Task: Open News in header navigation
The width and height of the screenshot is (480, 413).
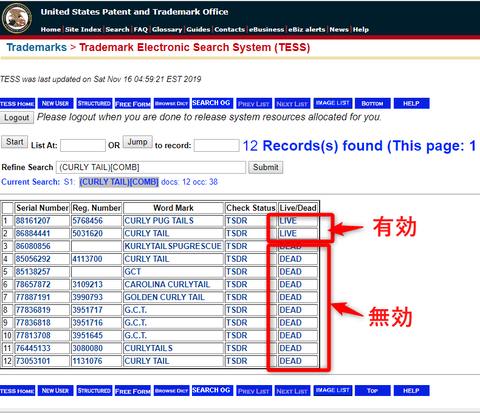Action: click(339, 30)
